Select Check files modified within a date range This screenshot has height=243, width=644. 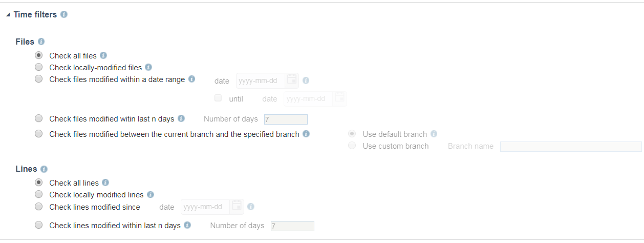[x=38, y=79]
